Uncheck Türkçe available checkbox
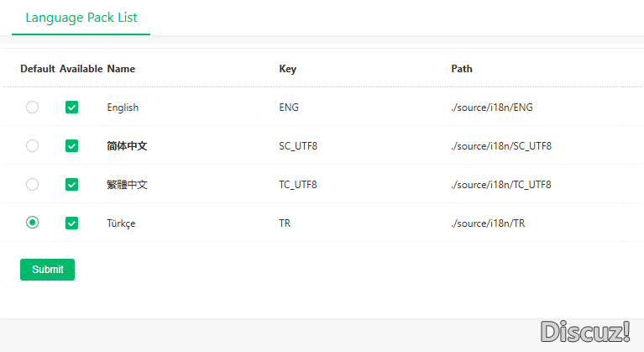The width and height of the screenshot is (644, 352). 72,223
